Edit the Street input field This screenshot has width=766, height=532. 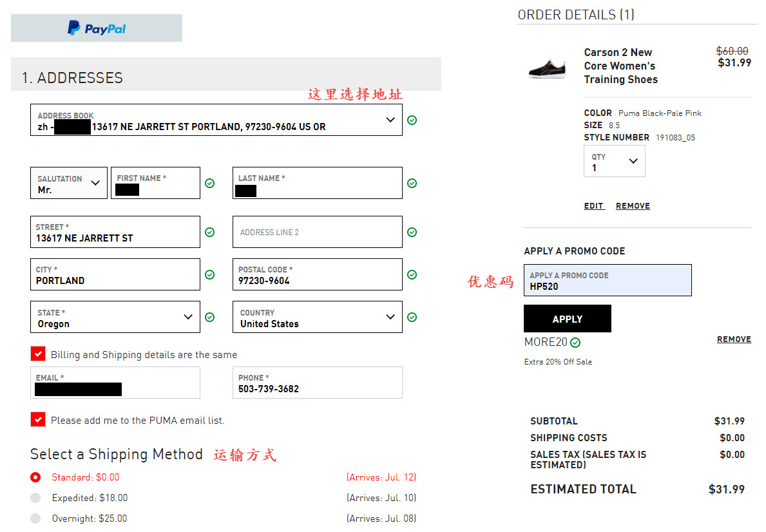coord(115,232)
